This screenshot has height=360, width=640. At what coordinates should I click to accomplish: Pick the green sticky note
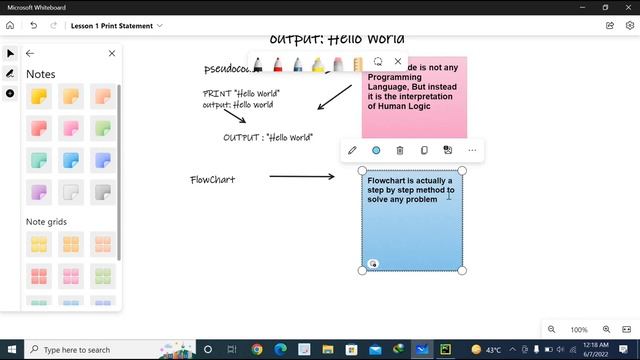pyautogui.click(x=103, y=129)
